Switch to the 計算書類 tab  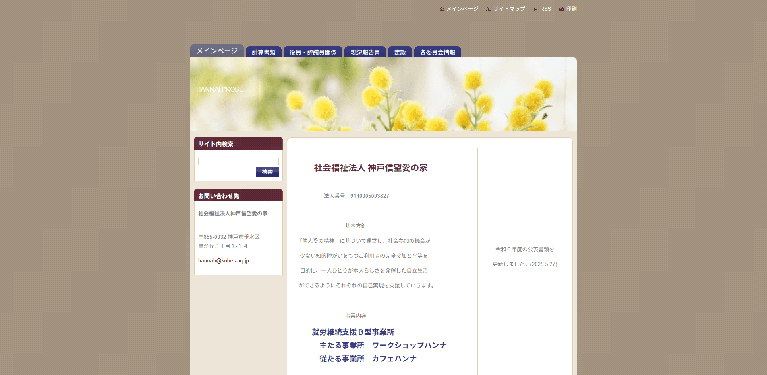coord(264,52)
